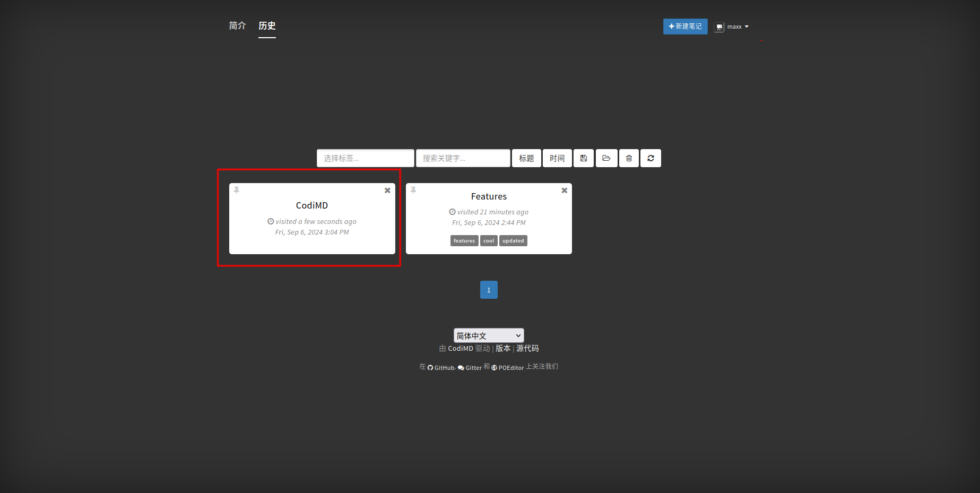Visit the Gitter footer link

point(470,367)
